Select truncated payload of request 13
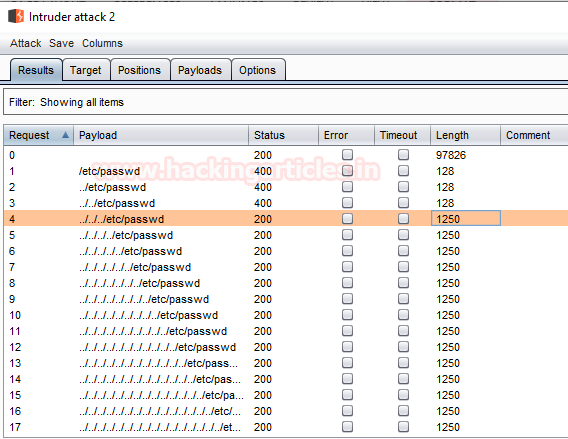Viewport: 568px width, 439px height. point(158,363)
